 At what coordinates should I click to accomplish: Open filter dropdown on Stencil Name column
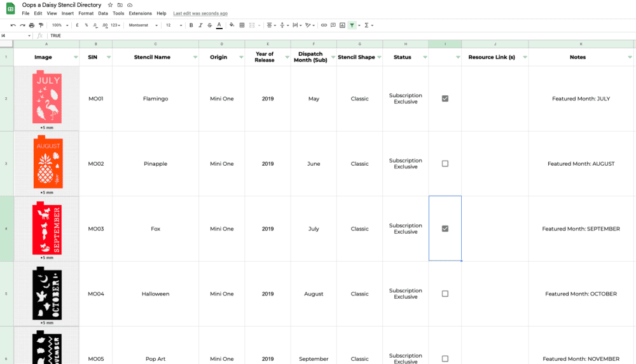point(195,57)
